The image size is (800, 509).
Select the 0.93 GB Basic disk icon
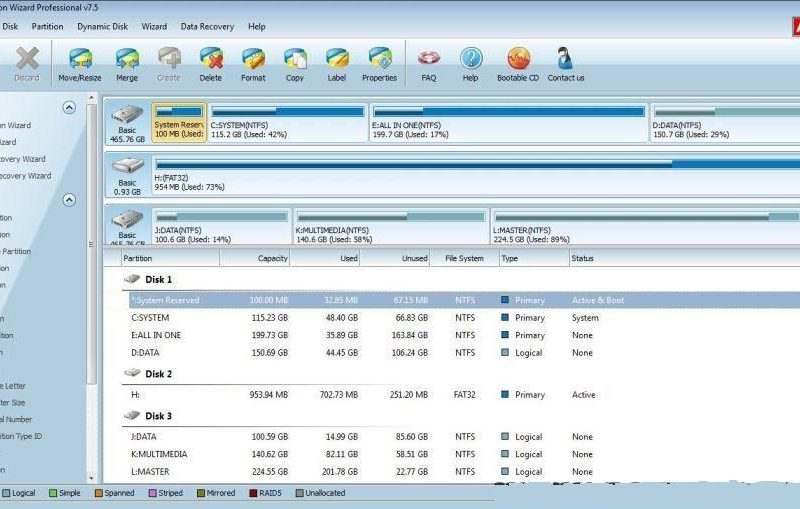[x=127, y=167]
